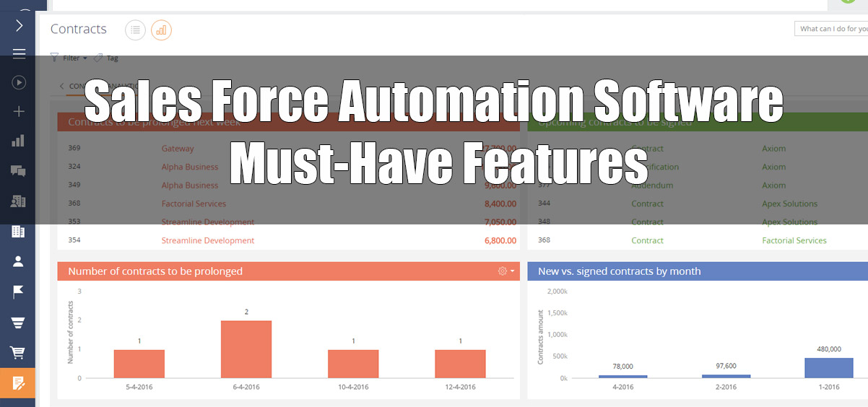Switch to analytics chart view
868x407 pixels.
pos(161,30)
